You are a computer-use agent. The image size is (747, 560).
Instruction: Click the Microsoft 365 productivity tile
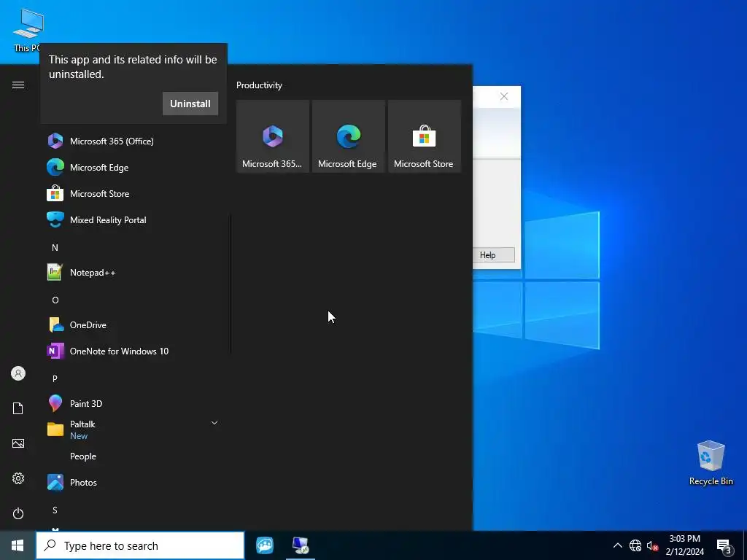273,136
